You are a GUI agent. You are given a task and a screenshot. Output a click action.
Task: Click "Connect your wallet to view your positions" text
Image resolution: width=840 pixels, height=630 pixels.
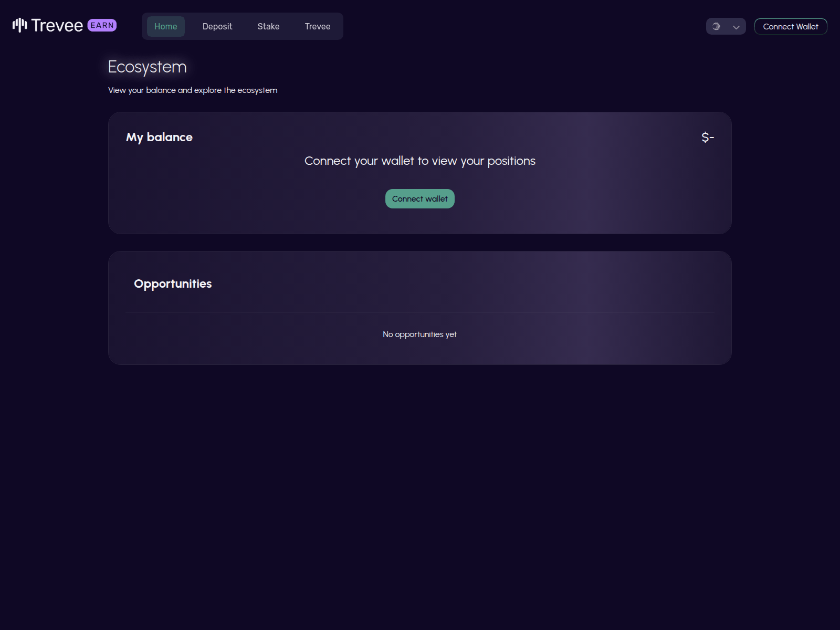419,161
